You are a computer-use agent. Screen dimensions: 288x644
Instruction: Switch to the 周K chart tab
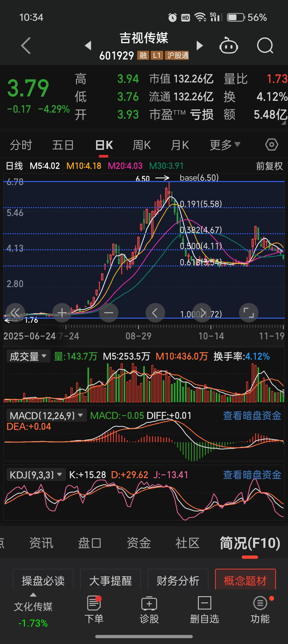click(142, 145)
